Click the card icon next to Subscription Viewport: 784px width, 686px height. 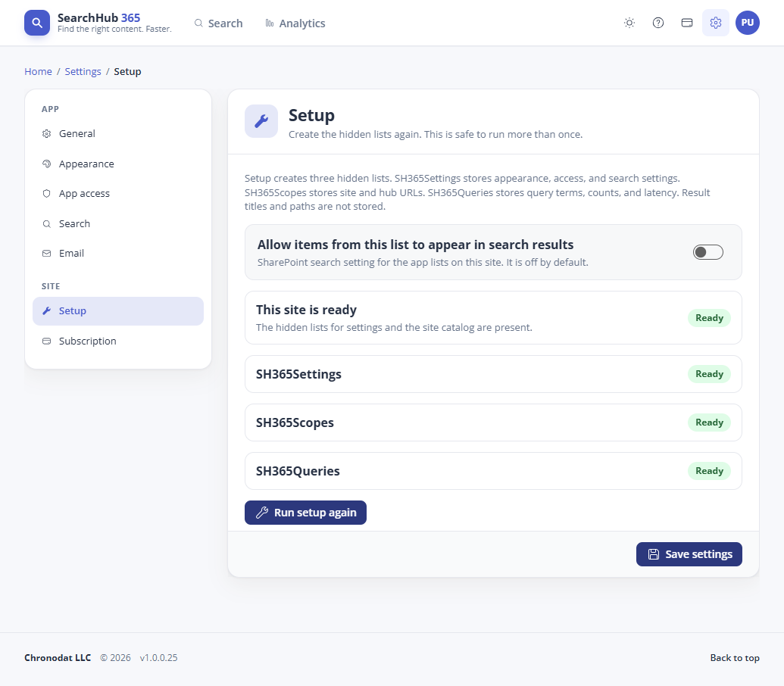coord(46,341)
